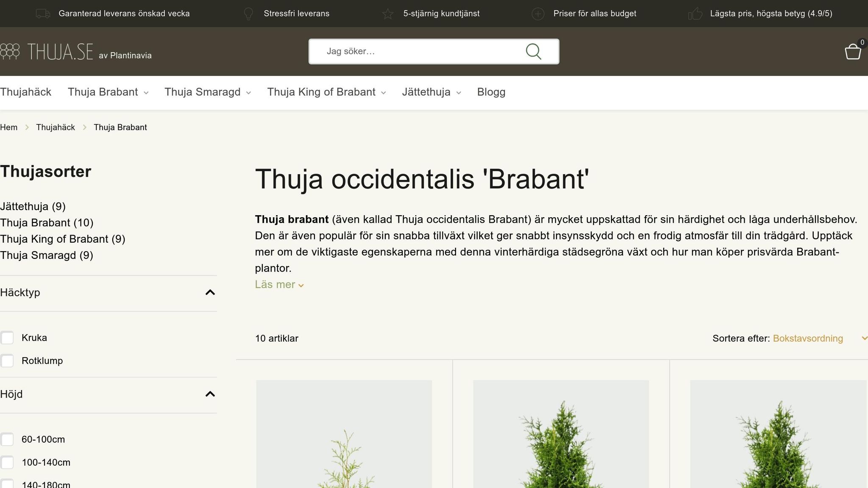Click the magnifying glass search icon
The height and width of the screenshot is (488, 868).
pos(534,52)
